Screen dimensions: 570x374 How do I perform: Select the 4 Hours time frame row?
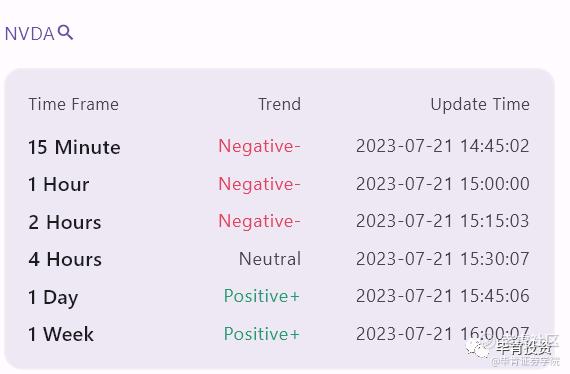pos(279,259)
